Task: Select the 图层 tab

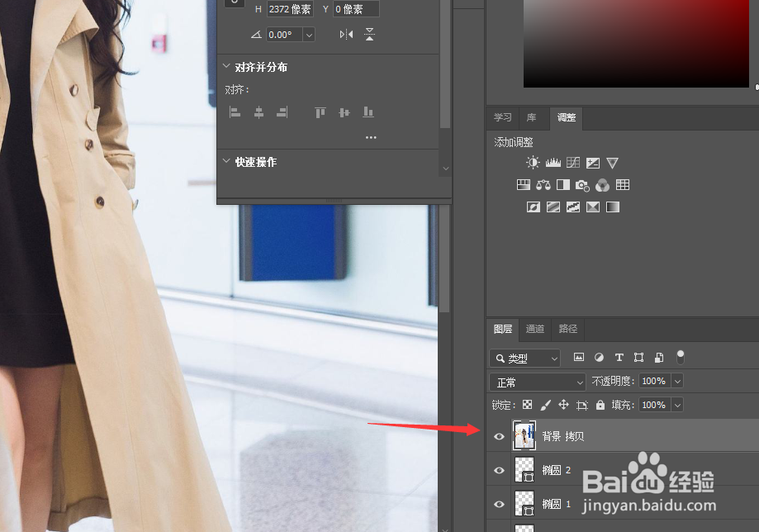Action: click(502, 329)
